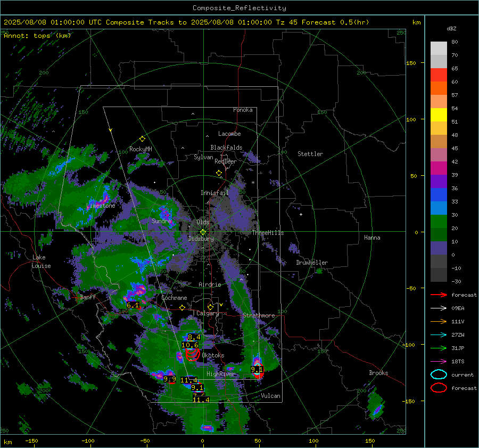The width and height of the screenshot is (479, 448).
Task: Click the Blackfalds city label
Action: pos(226,148)
